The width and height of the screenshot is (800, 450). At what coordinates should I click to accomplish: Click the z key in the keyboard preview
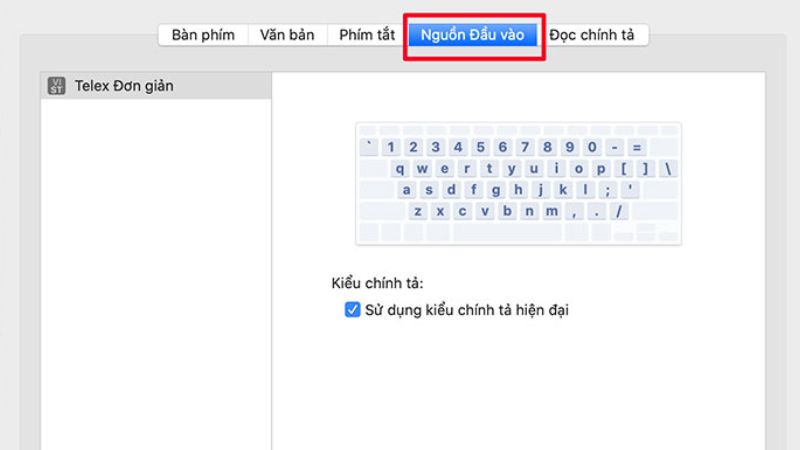[418, 211]
